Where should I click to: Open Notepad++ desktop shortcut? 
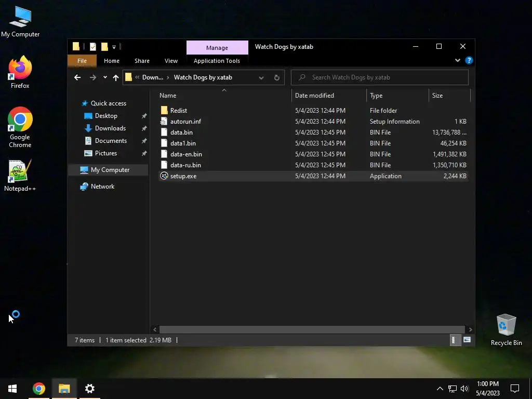(x=20, y=176)
